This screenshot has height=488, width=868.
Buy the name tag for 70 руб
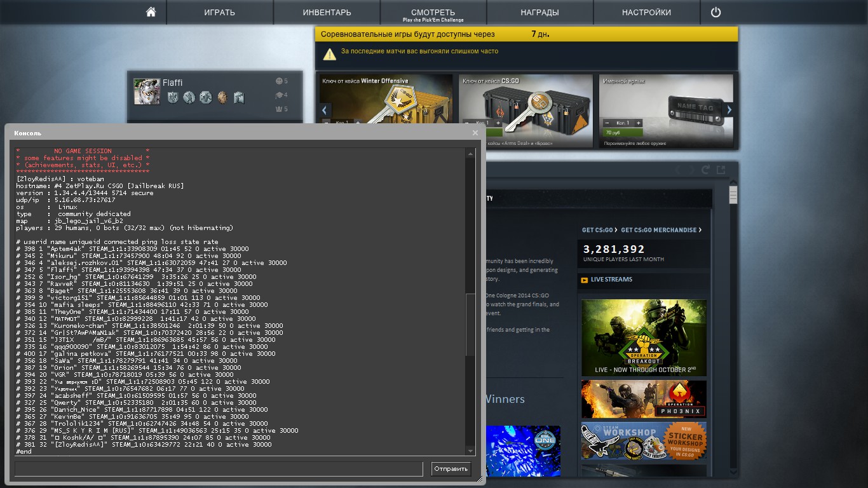coord(623,133)
